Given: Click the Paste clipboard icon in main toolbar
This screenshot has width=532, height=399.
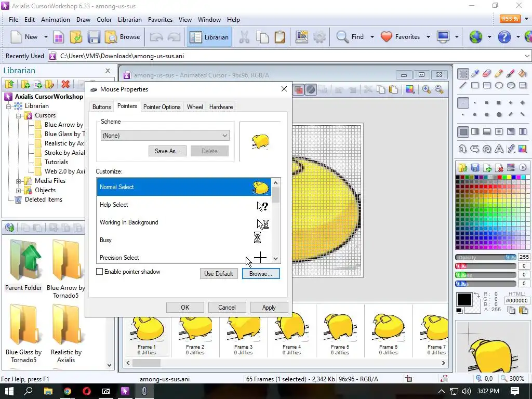Looking at the screenshot, I should [x=280, y=37].
